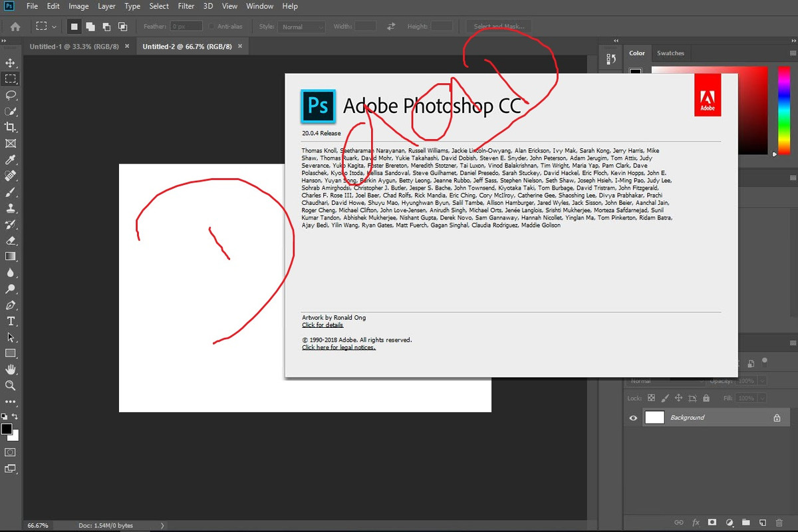
Task: Select the Blur tool
Action: (x=11, y=273)
